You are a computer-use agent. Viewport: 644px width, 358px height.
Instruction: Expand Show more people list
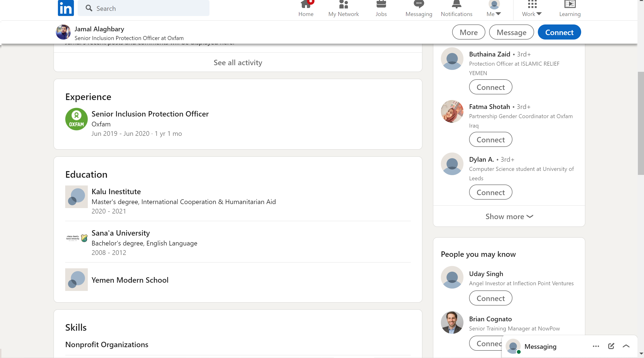[509, 217]
